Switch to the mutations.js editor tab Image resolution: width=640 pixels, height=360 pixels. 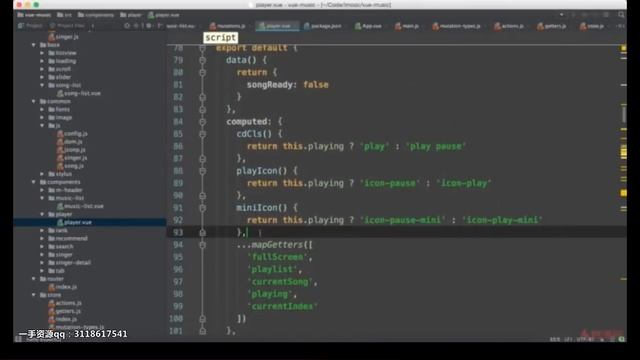pos(227,26)
